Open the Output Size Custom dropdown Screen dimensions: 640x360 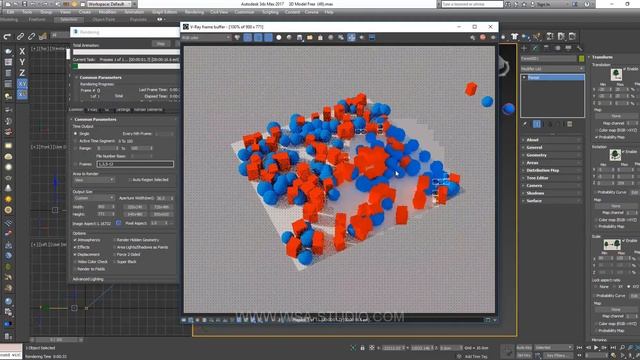click(x=93, y=198)
